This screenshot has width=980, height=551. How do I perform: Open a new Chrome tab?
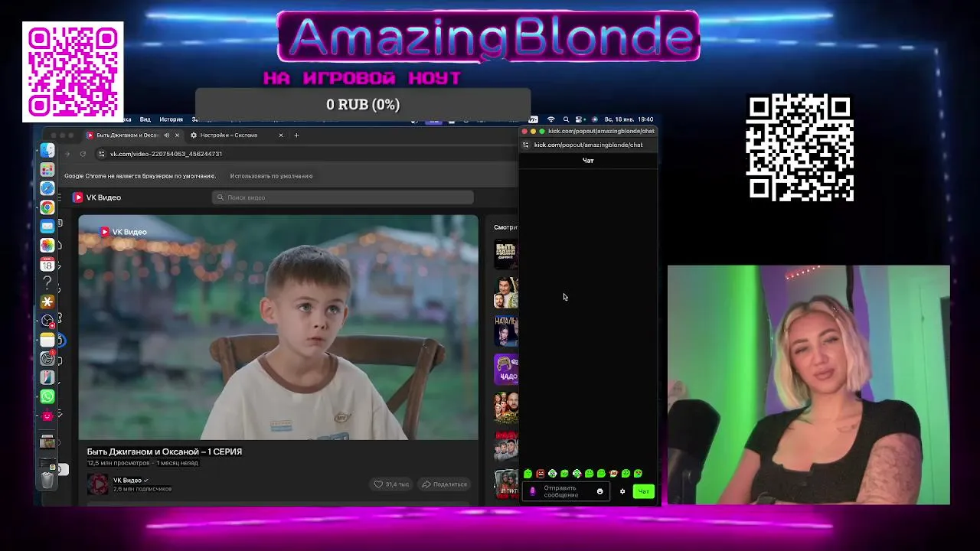pyautogui.click(x=296, y=135)
